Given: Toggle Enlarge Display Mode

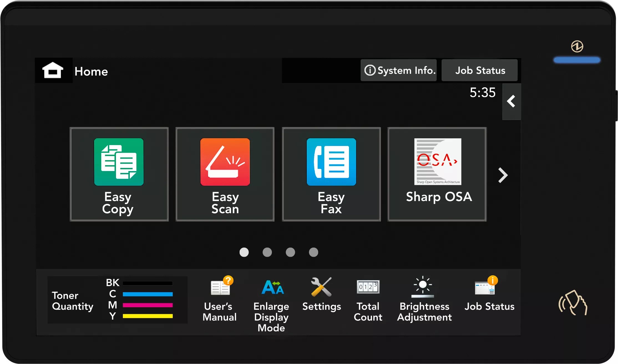Looking at the screenshot, I should click(271, 304).
